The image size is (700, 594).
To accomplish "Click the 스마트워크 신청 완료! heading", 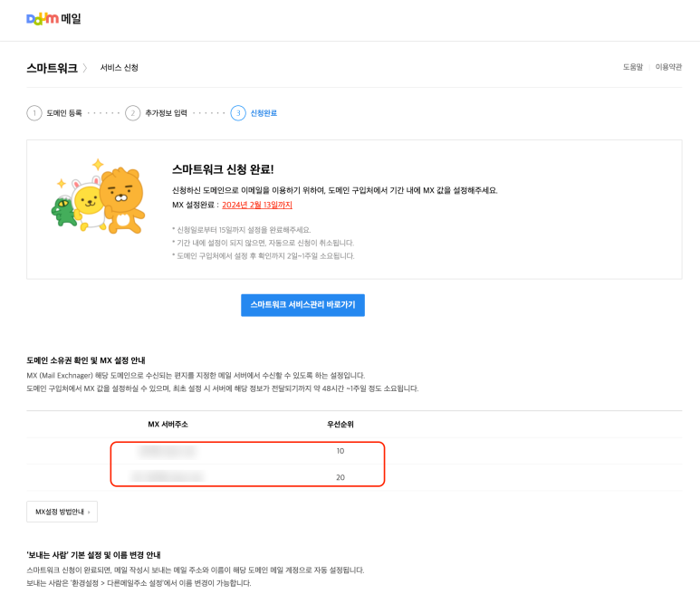I will tap(223, 169).
